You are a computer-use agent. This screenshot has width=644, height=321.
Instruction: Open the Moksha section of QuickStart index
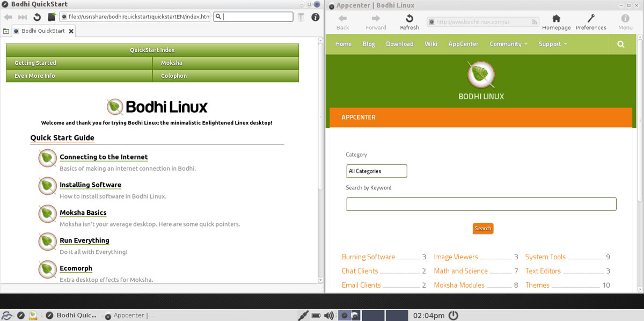coord(226,63)
